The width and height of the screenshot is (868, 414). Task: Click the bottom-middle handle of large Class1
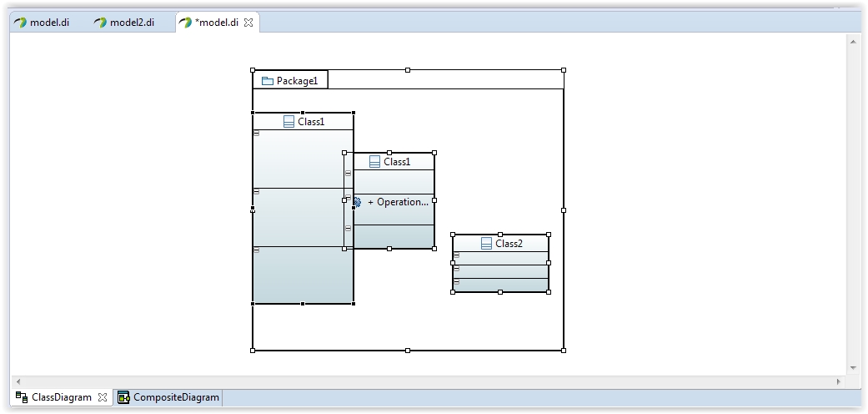click(x=303, y=304)
